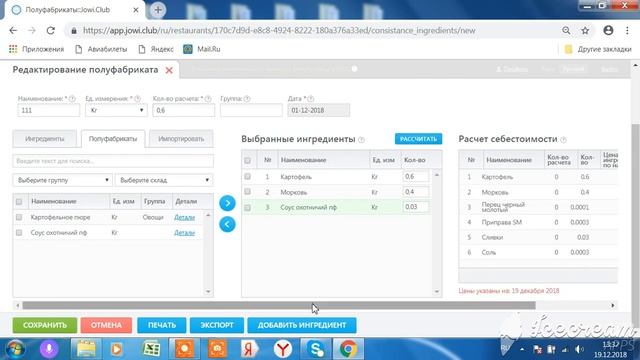The height and width of the screenshot is (360, 640).
Task: Click volume speaker icon in system tray
Action: (x=579, y=349)
